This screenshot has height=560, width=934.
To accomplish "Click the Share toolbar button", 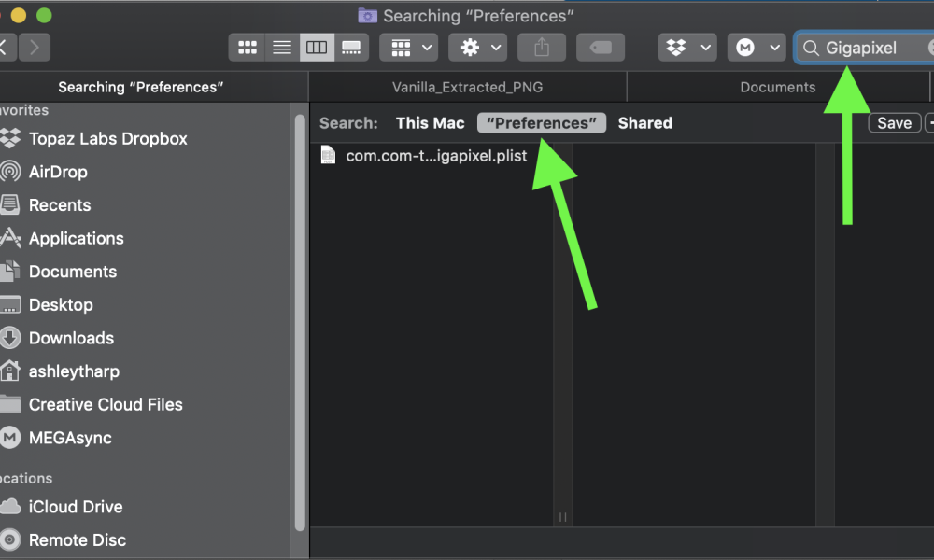I will click(542, 48).
